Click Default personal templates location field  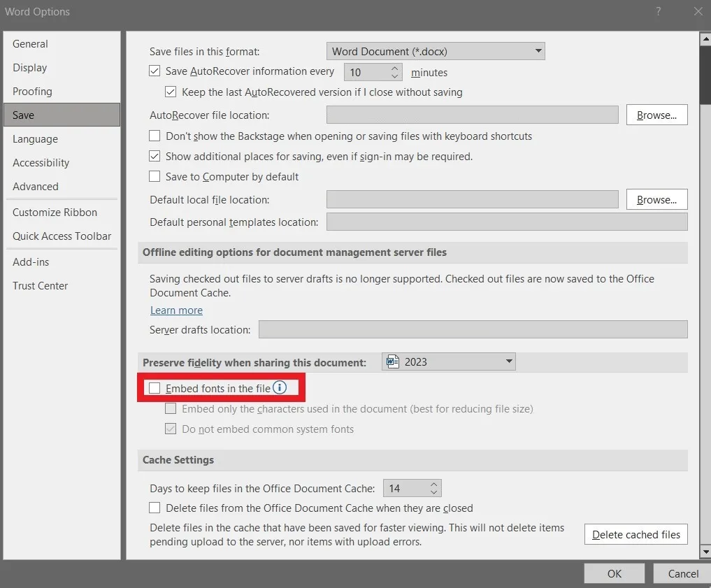point(507,222)
